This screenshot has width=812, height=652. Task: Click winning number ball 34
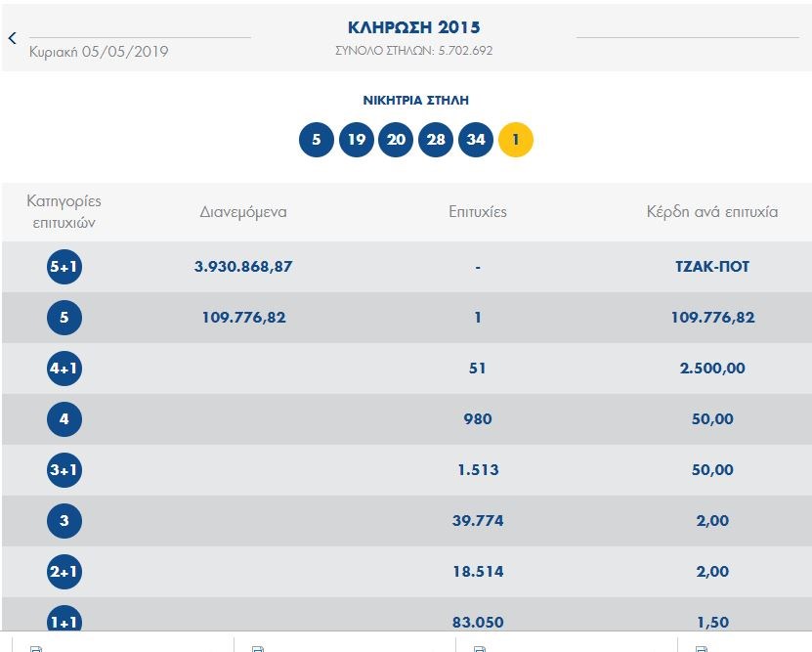[x=476, y=140]
